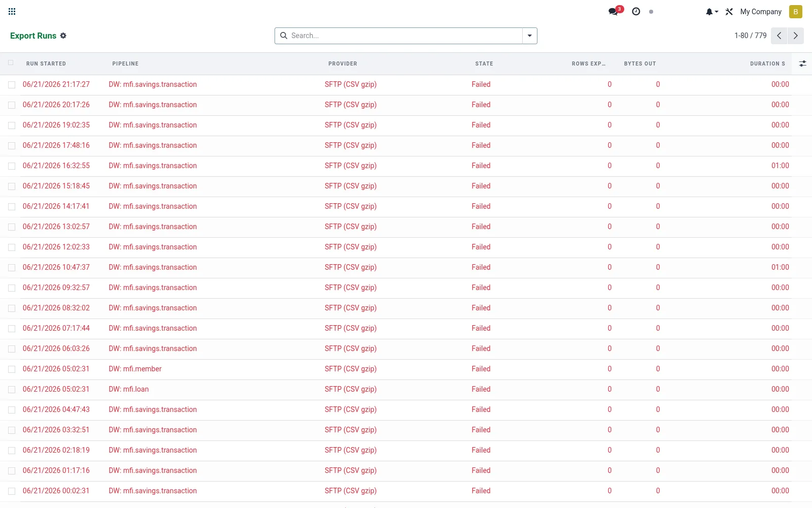Open the DW: mfi.member pipeline run

coord(135,369)
